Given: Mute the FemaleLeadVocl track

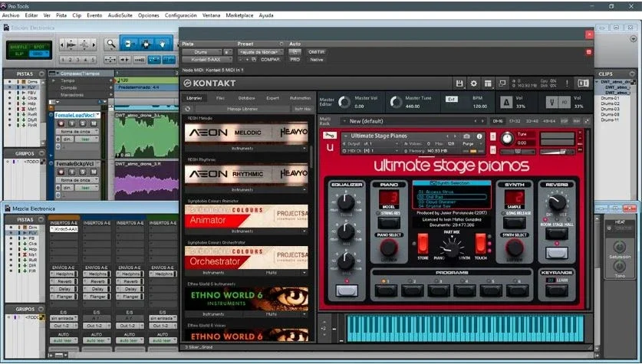Looking at the screenshot, I should click(94, 123).
